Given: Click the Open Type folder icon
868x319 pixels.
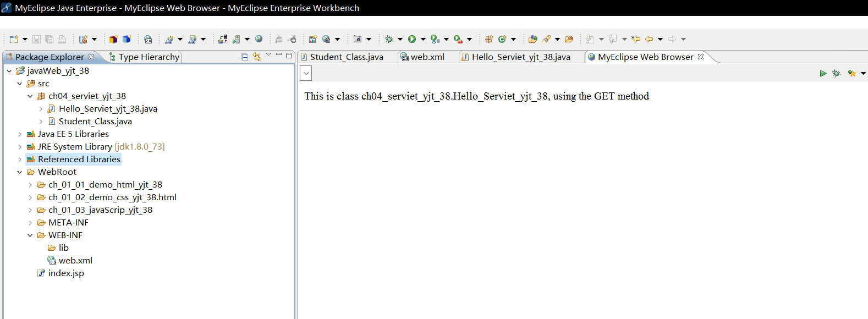Looking at the screenshot, I should 532,39.
